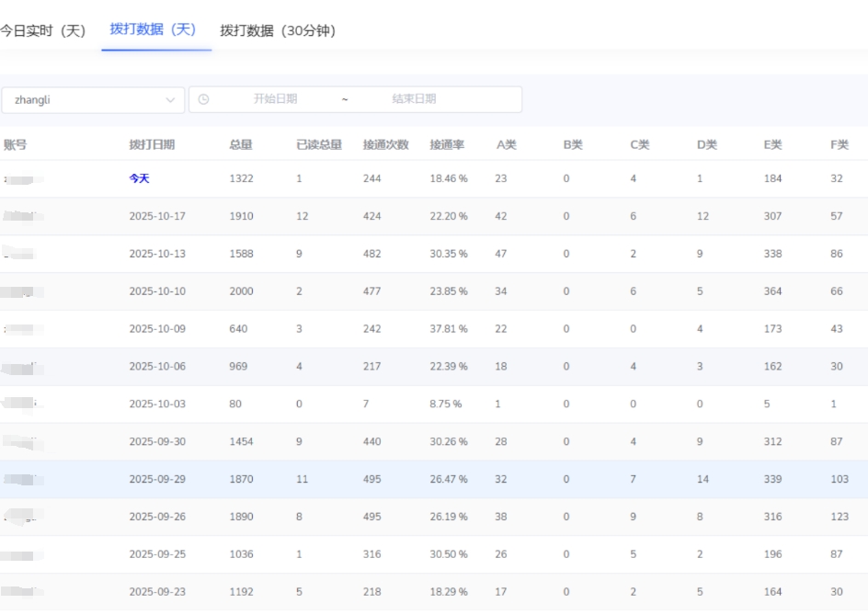Click the 结束日期 end date field

pyautogui.click(x=414, y=99)
